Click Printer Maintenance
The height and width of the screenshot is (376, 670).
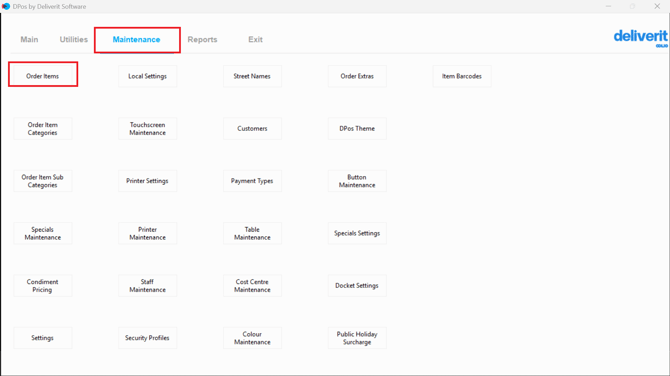pyautogui.click(x=147, y=233)
